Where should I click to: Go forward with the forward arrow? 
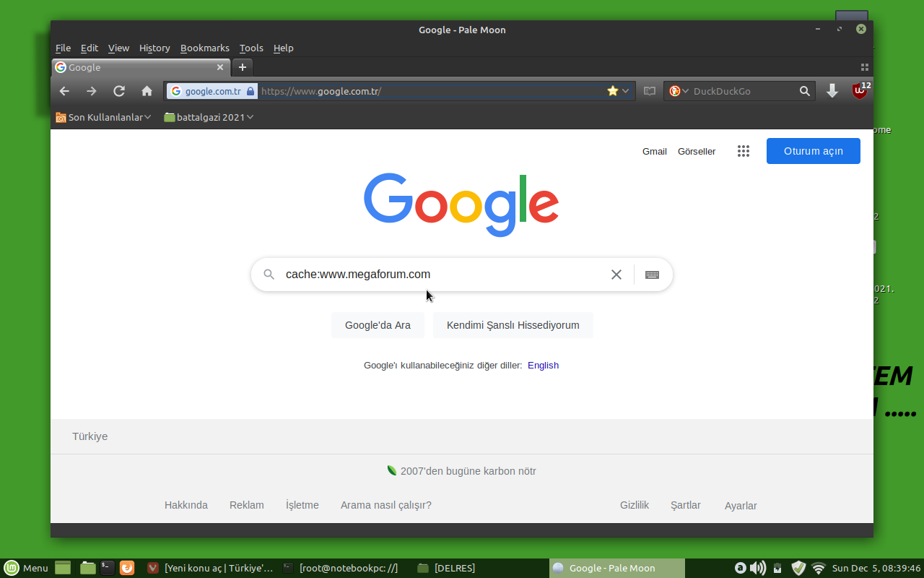92,91
